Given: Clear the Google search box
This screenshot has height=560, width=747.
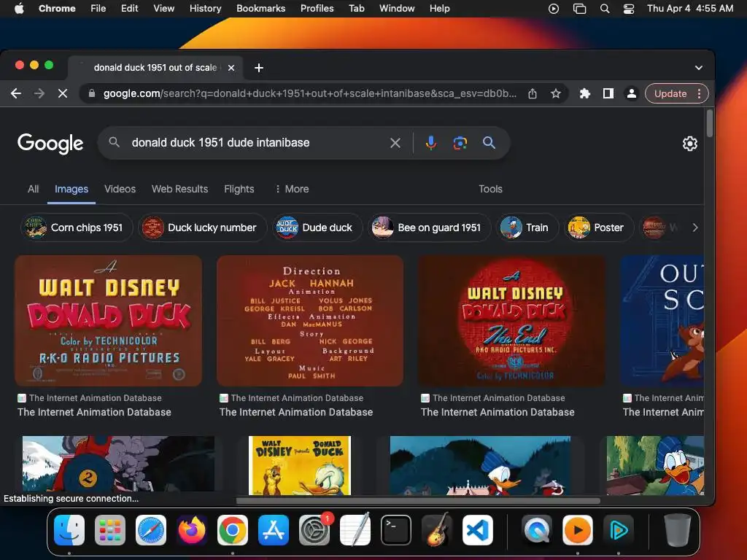Looking at the screenshot, I should (395, 143).
